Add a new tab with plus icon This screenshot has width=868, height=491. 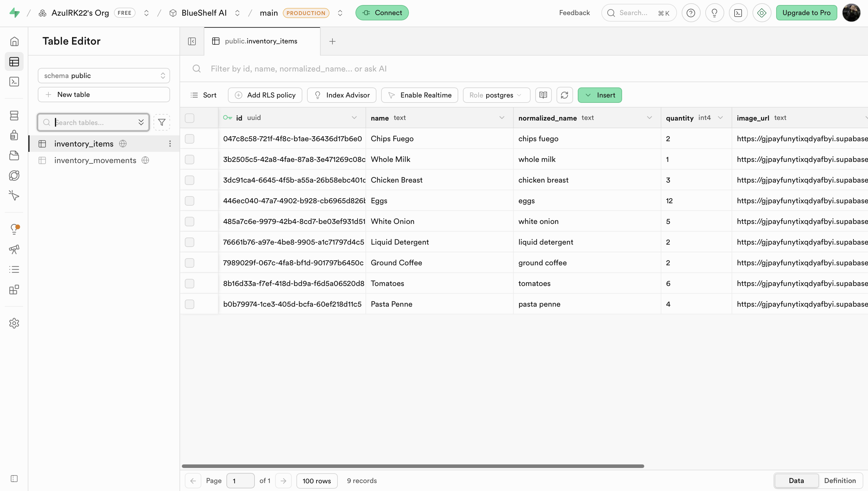pyautogui.click(x=332, y=41)
